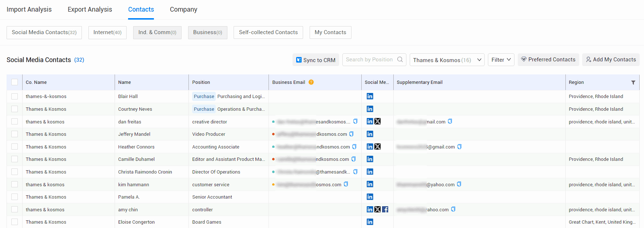Check the amy chin row checkbox
The height and width of the screenshot is (228, 644).
(x=15, y=209)
